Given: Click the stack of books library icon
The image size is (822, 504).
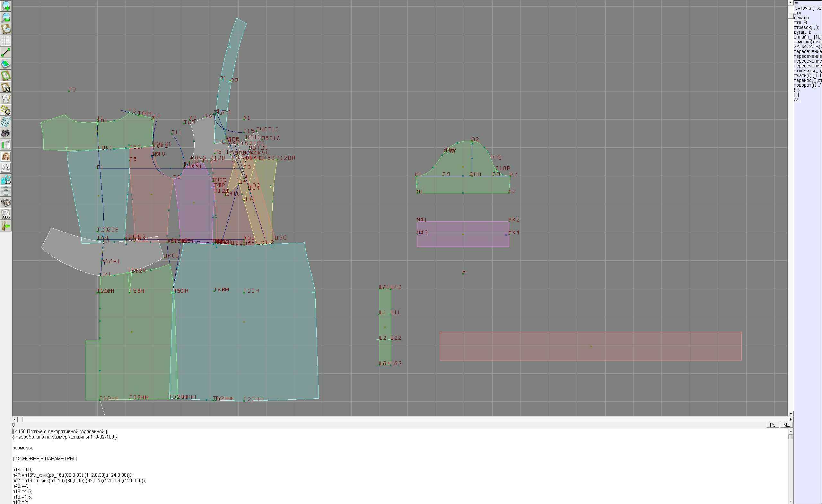Looking at the screenshot, I should coord(6,203).
